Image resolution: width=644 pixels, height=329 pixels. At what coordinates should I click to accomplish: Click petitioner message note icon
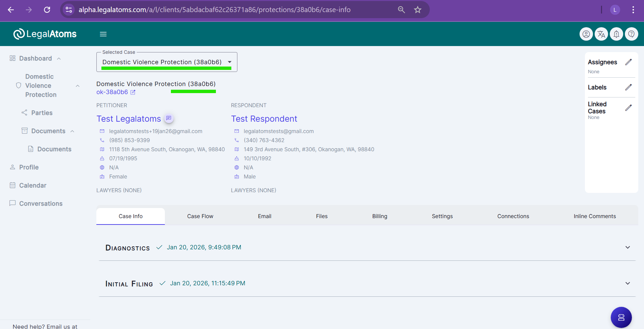click(x=169, y=118)
